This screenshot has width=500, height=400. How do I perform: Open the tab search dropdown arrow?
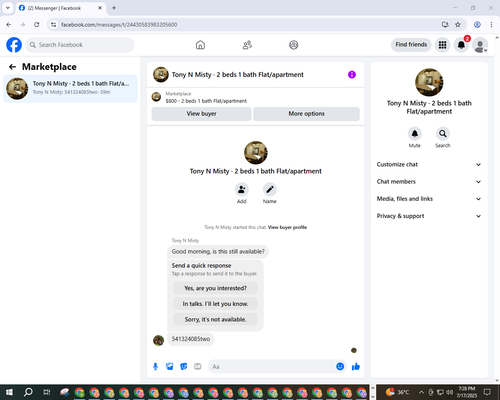click(8, 8)
